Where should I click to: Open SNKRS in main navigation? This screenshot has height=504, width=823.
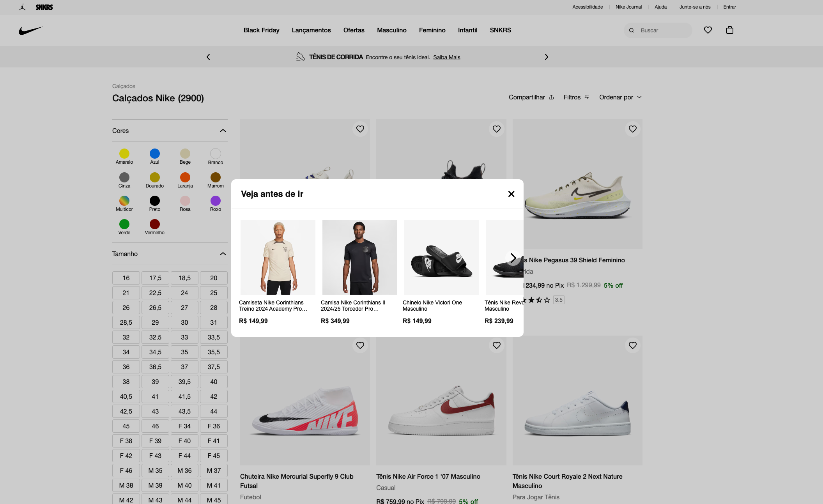click(500, 30)
